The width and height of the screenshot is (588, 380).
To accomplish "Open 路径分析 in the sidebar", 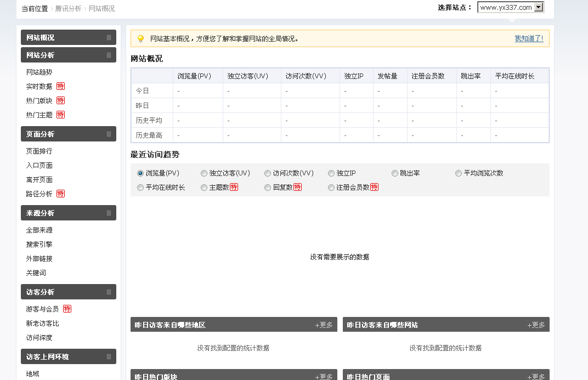I will coord(39,194).
